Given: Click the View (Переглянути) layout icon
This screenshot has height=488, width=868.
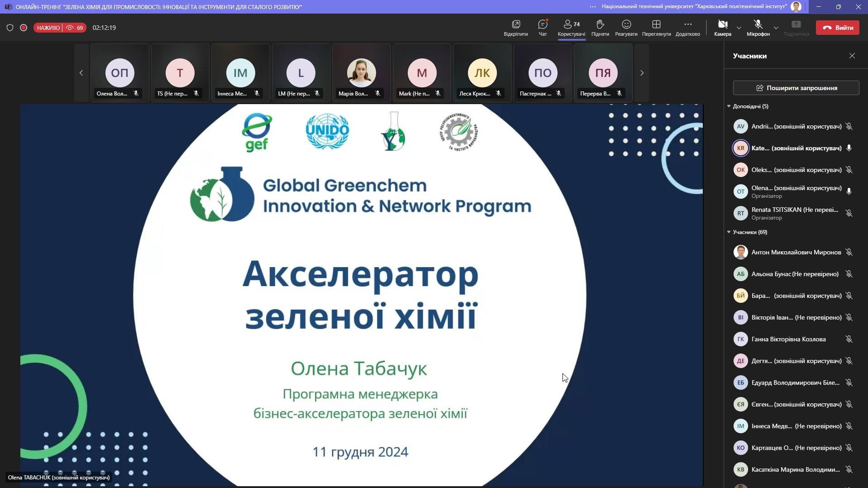Looking at the screenshot, I should [x=656, y=25].
